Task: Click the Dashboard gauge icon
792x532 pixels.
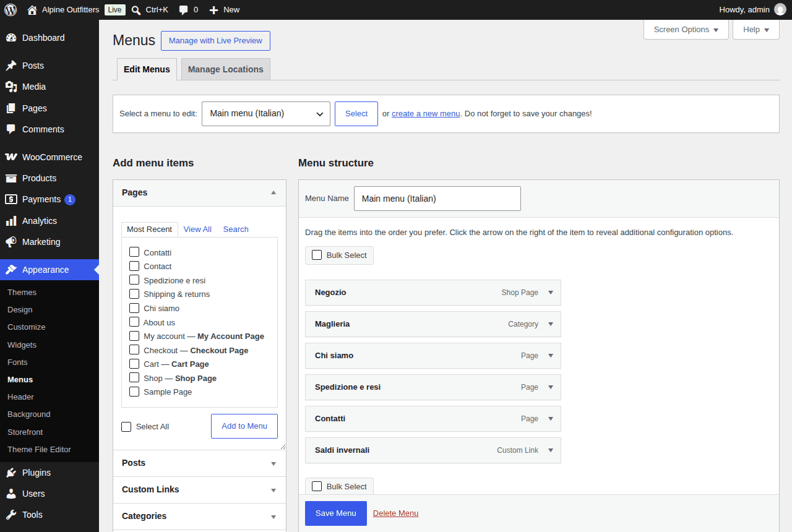Action: point(11,38)
